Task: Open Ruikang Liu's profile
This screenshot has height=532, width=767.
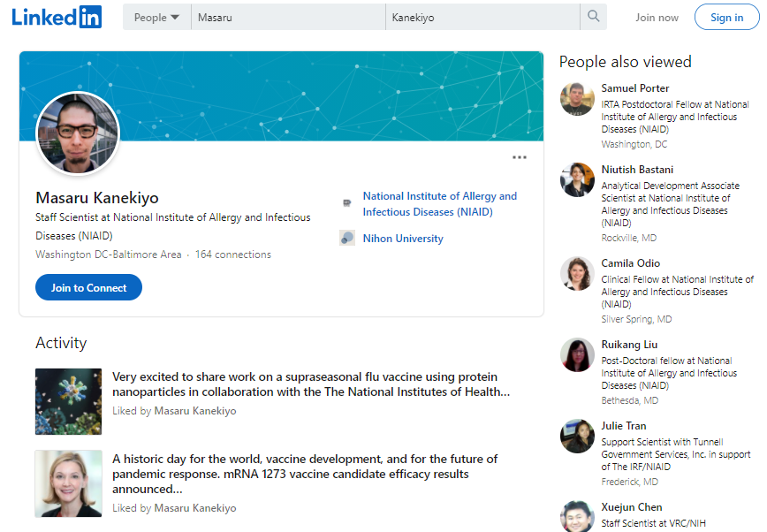Action: (629, 345)
